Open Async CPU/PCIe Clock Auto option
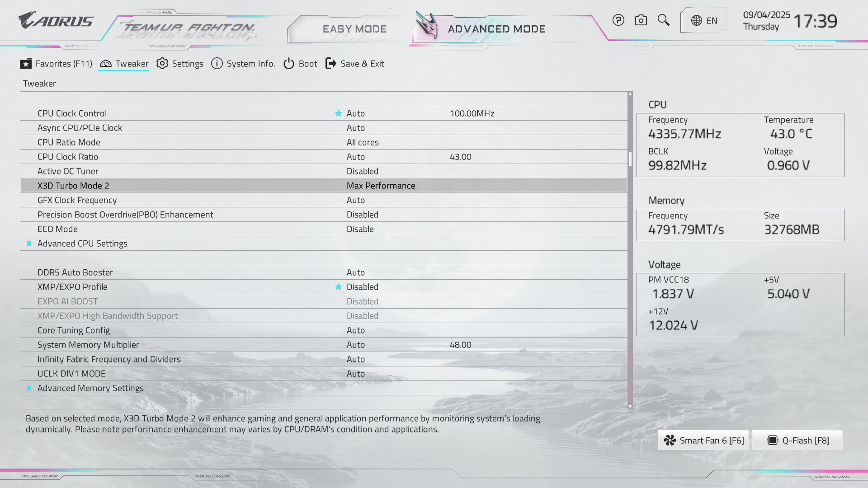Screen dimensions: 868x488 tap(356, 128)
